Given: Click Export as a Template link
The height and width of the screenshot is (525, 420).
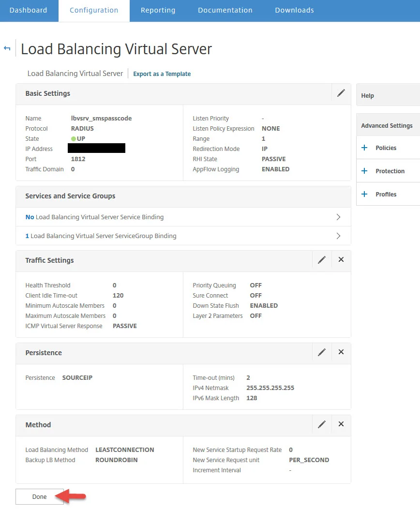Looking at the screenshot, I should (162, 74).
